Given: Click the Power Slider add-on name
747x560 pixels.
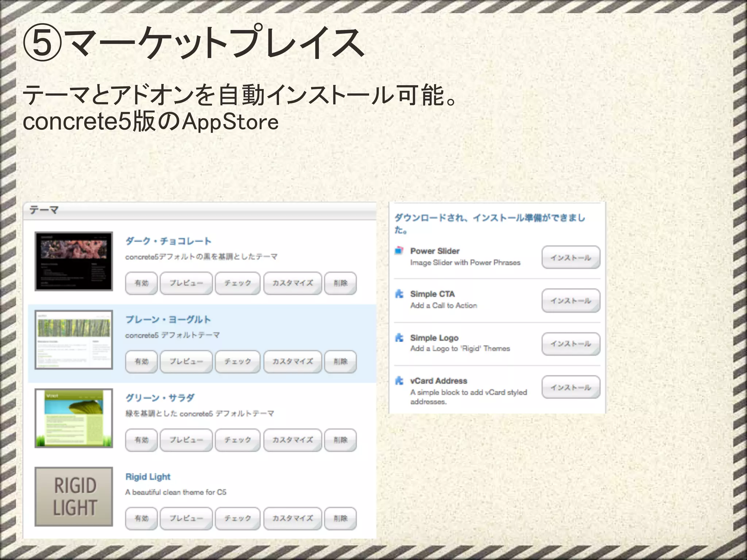Looking at the screenshot, I should 435,251.
